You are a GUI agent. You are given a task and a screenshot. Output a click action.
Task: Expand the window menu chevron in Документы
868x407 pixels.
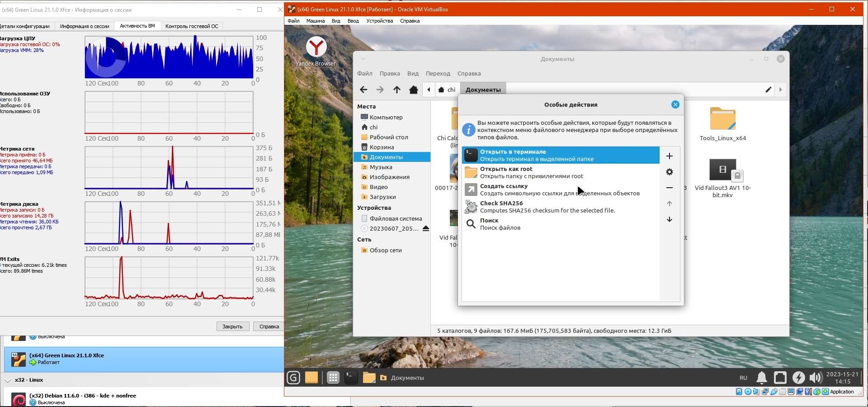(363, 59)
